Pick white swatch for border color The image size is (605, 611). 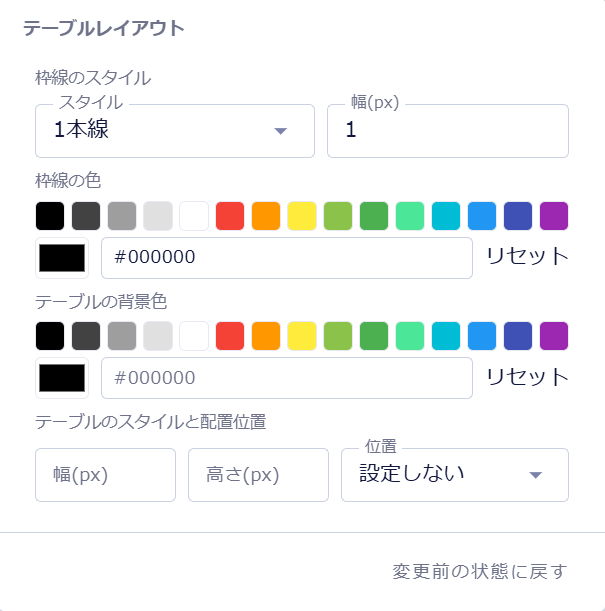(194, 216)
